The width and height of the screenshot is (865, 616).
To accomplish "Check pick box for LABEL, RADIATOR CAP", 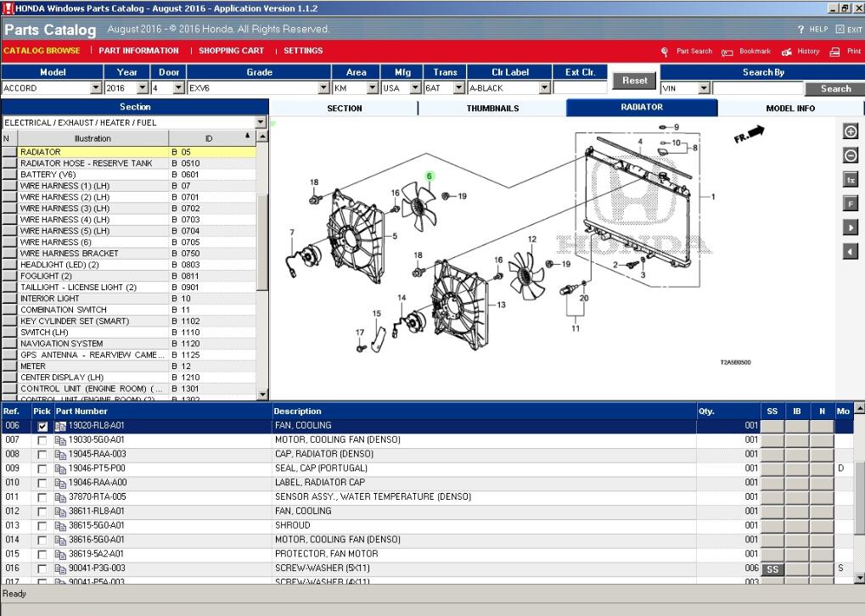I will click(x=42, y=484).
